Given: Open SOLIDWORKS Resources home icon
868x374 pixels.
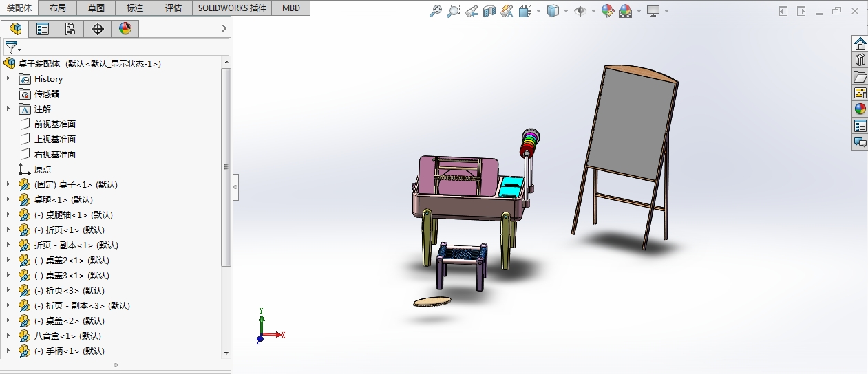Looking at the screenshot, I should pos(860,43).
